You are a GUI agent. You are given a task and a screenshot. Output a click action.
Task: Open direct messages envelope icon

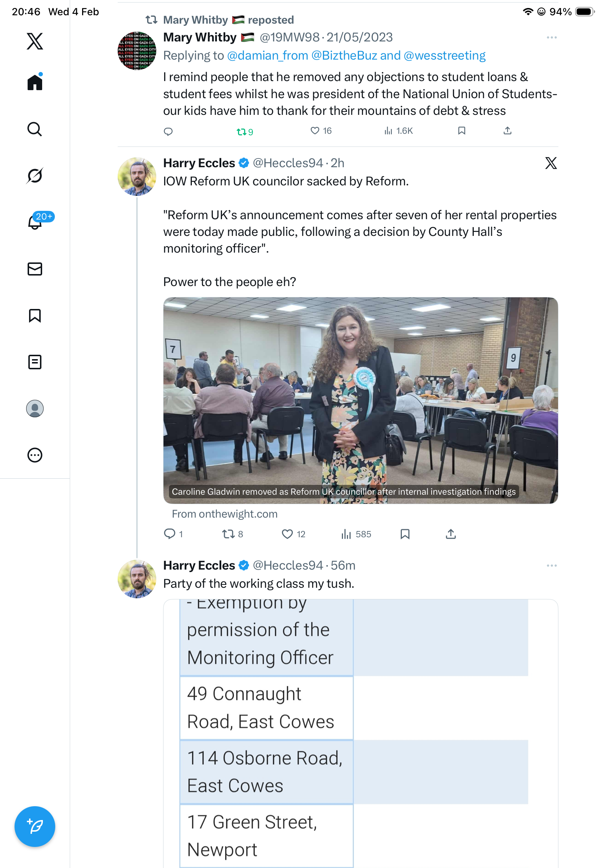click(x=35, y=269)
